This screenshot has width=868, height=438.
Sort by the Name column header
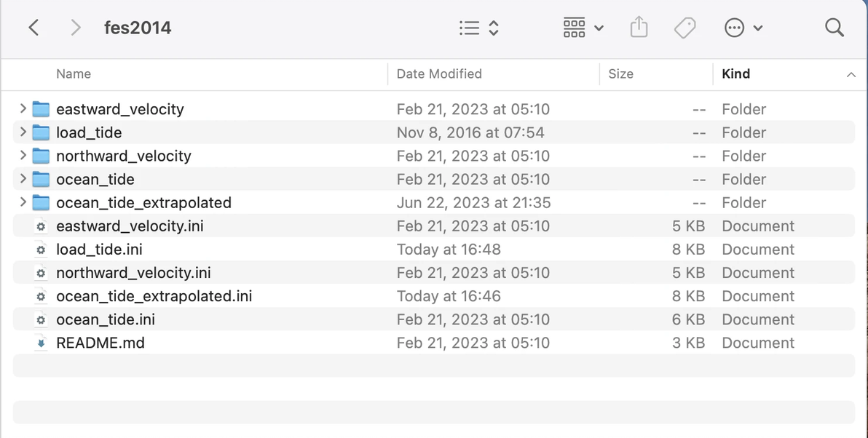[74, 73]
